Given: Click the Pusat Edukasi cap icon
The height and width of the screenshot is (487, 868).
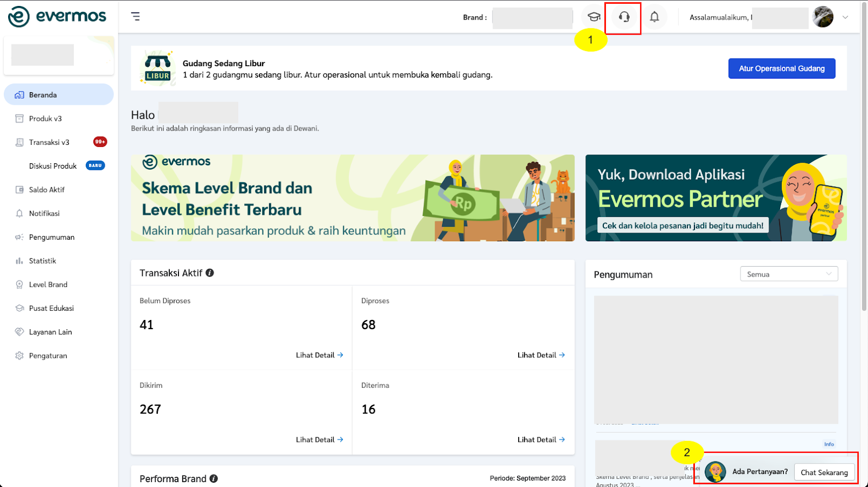Looking at the screenshot, I should [x=20, y=308].
